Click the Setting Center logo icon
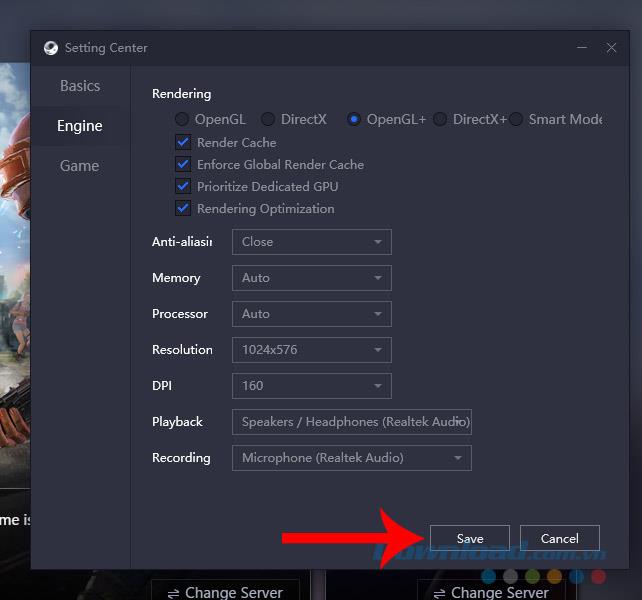The height and width of the screenshot is (600, 642). tap(51, 48)
